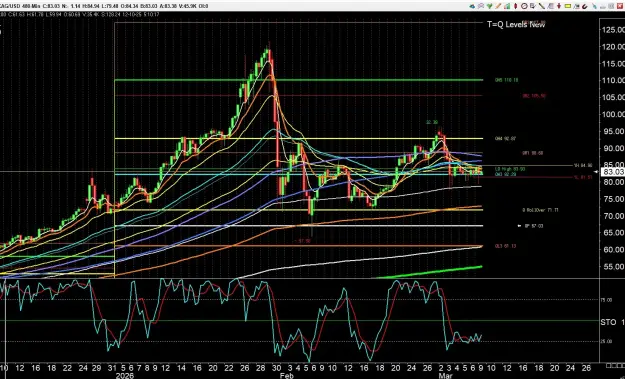
Task: Click the blue pin toolbar icon
Action: click(x=595, y=6)
